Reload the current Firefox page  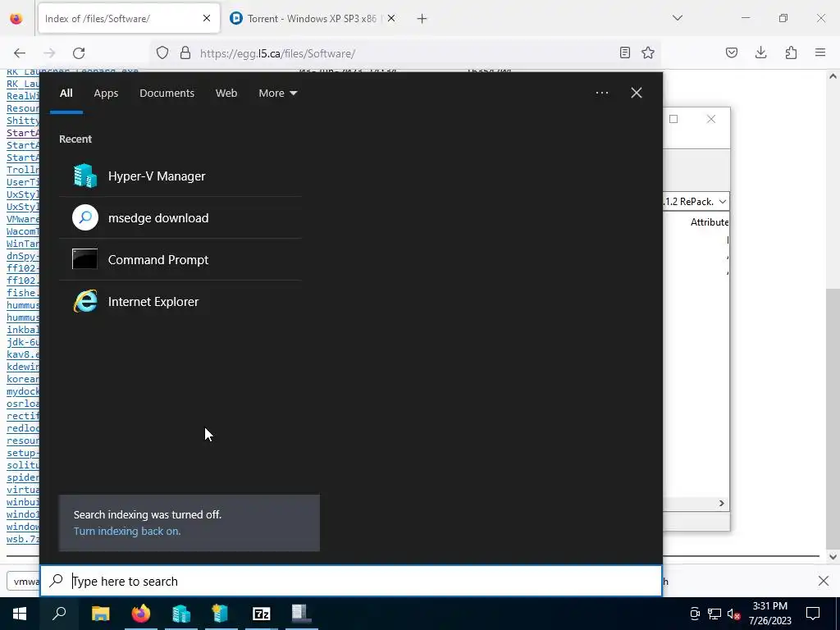79,53
